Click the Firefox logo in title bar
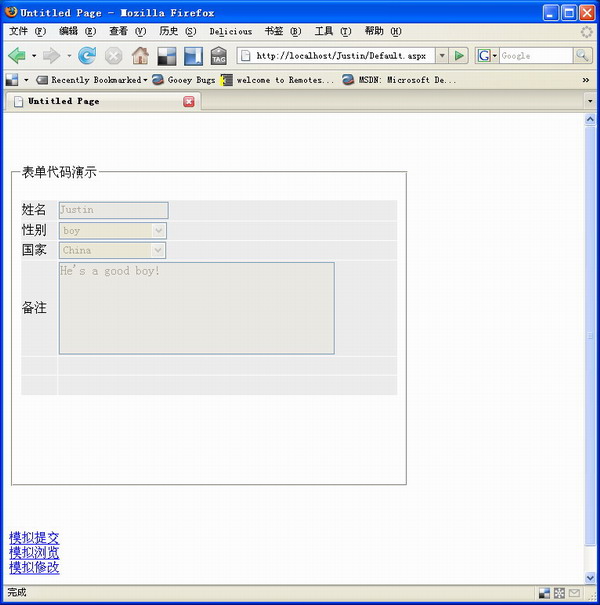Viewport: 600px width, 605px height. tap(11, 12)
